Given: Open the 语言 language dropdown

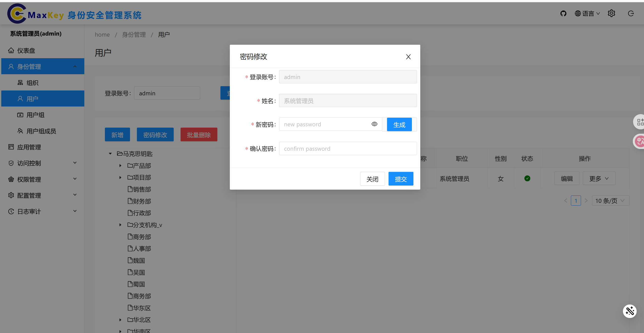Looking at the screenshot, I should tap(587, 13).
